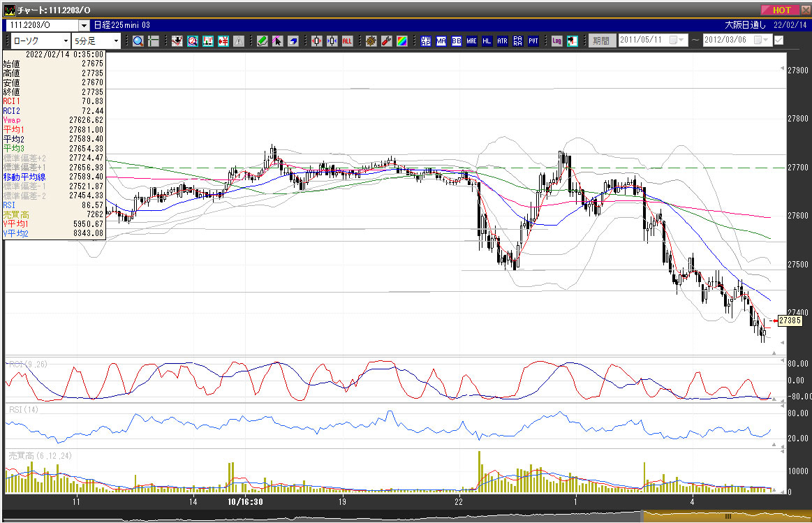
Task: Select the pointer with line tool
Action: tap(278, 41)
